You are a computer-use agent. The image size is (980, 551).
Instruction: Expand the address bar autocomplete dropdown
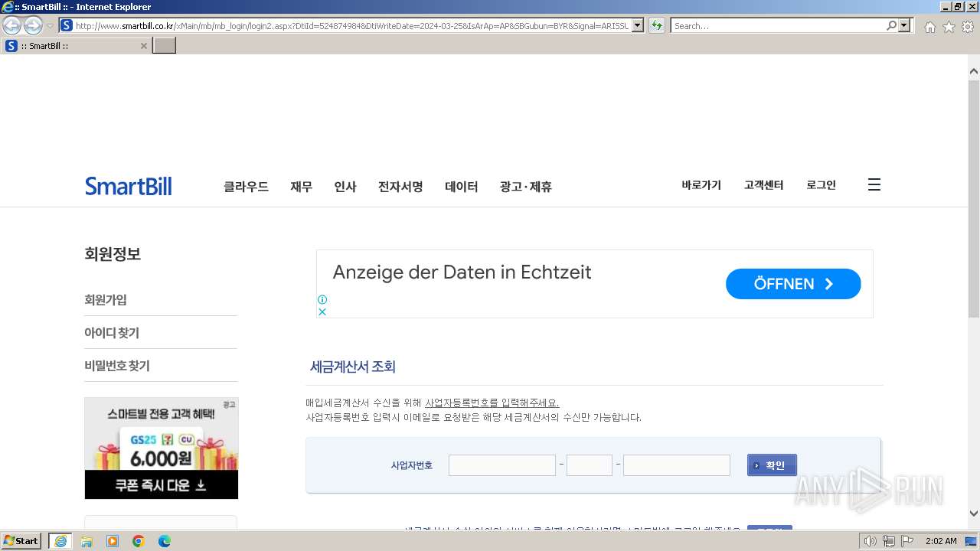pyautogui.click(x=638, y=25)
